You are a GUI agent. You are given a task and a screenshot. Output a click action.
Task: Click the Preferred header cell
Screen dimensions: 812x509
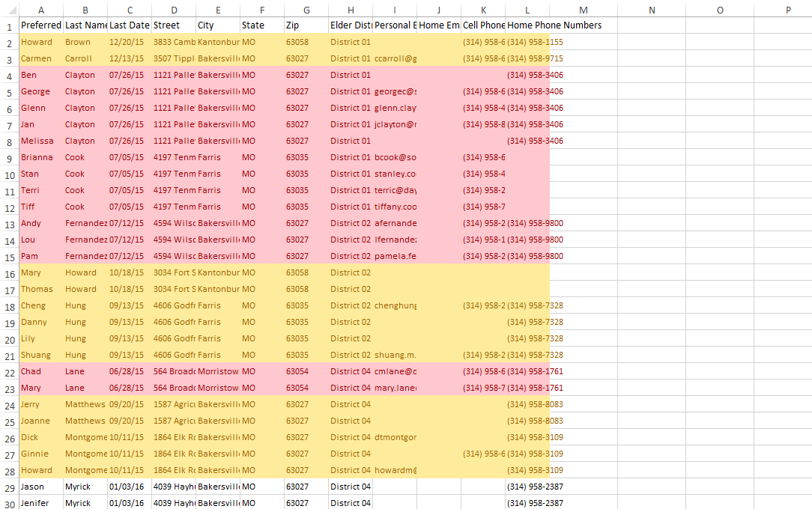[x=41, y=25]
